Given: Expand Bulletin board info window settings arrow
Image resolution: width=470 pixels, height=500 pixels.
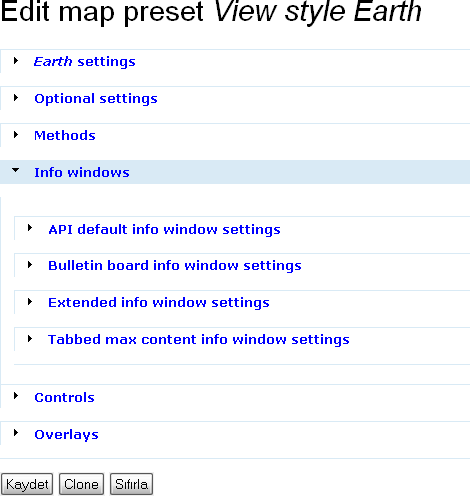Looking at the screenshot, I should click(30, 265).
